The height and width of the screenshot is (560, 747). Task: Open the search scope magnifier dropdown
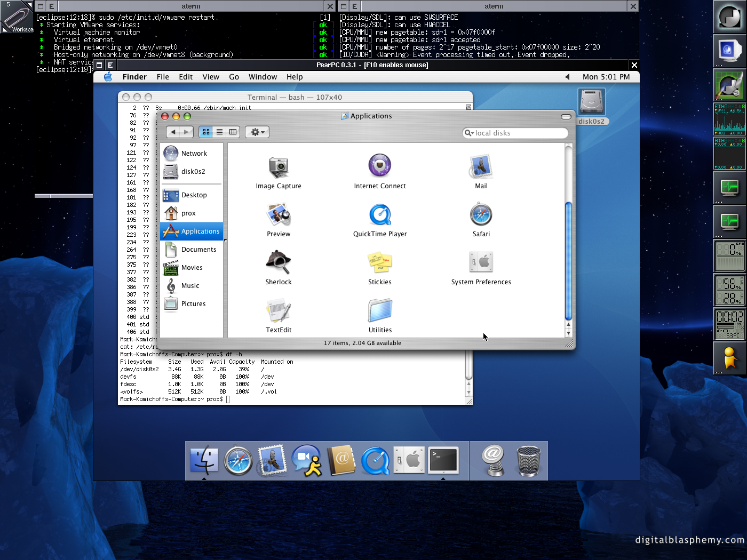pos(469,133)
